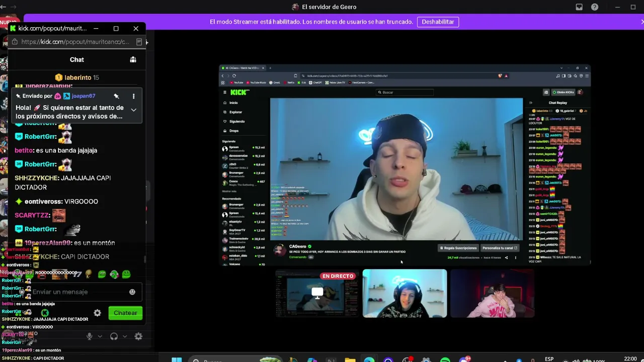644x362 pixels.
Task: Unpin the pinned message from joapan67
Action: click(x=116, y=96)
